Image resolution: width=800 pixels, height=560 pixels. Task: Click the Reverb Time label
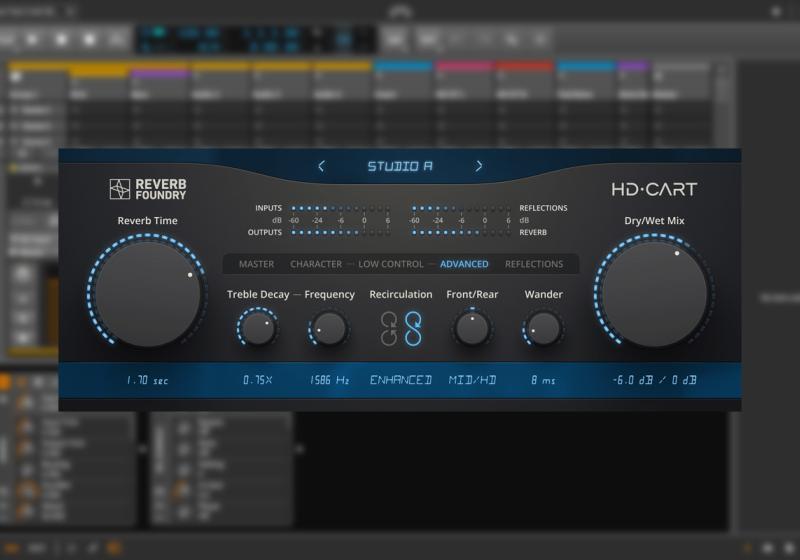point(147,221)
